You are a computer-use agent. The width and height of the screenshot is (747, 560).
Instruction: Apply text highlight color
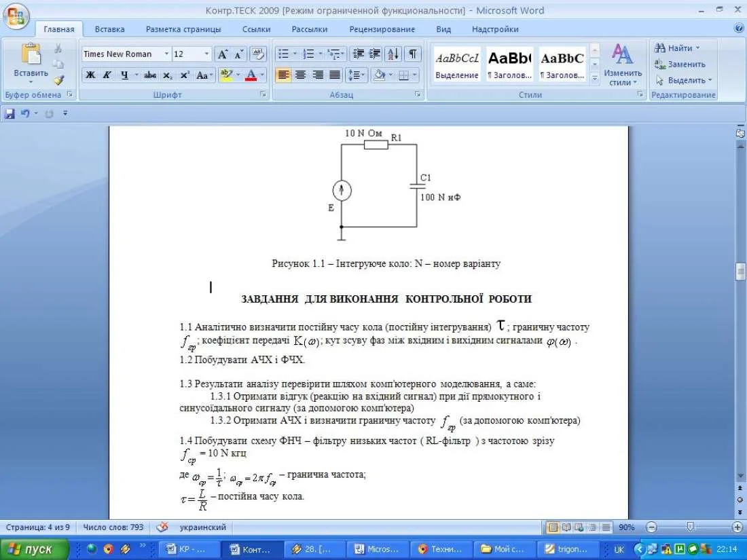(x=226, y=75)
